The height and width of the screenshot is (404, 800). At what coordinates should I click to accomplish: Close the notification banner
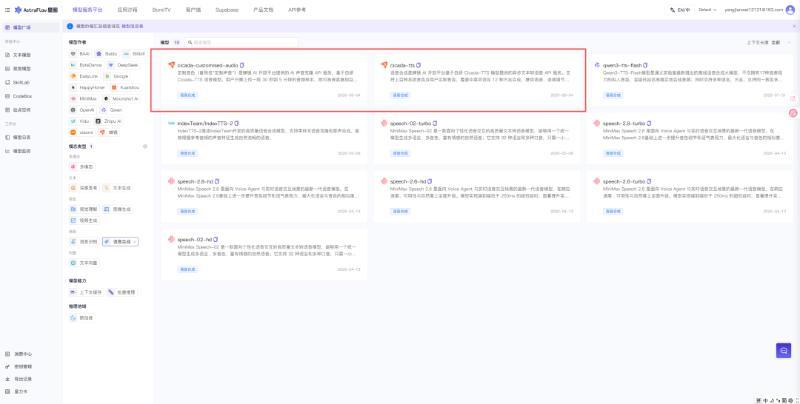[794, 26]
